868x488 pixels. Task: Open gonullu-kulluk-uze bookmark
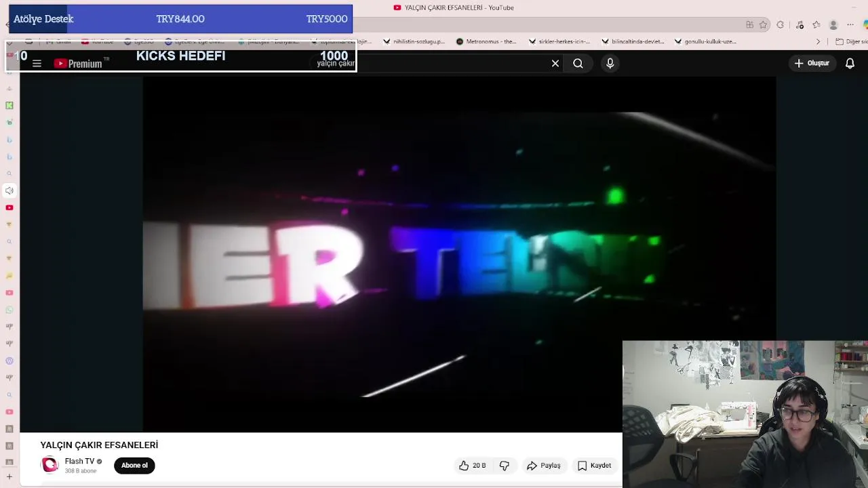pyautogui.click(x=705, y=41)
